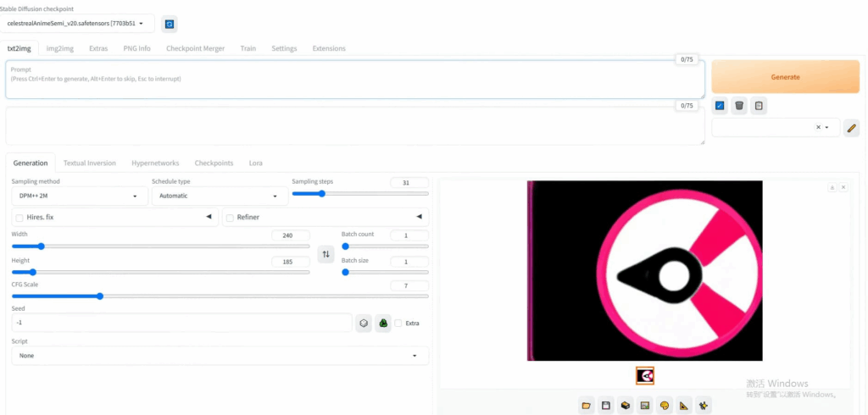Click the edit styles pencil icon

tap(852, 128)
